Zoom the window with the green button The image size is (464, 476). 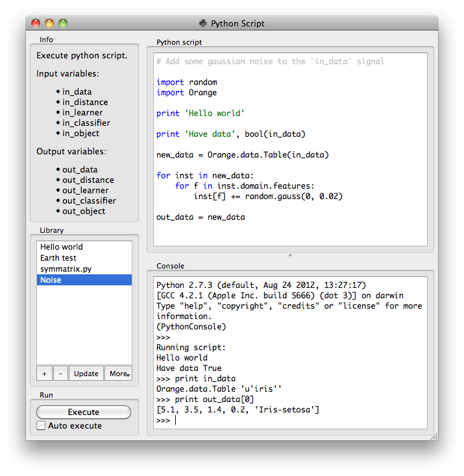click(x=63, y=23)
